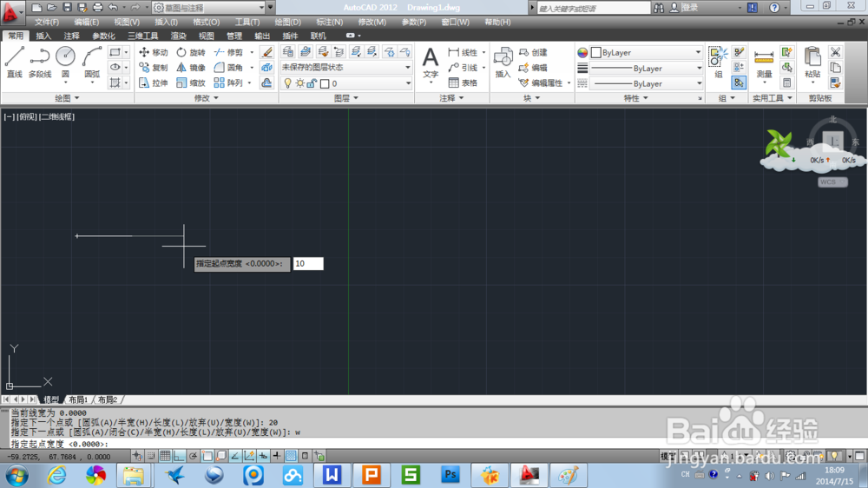Open the 草图与注释 workspace dropdown
The height and width of the screenshot is (488, 868).
click(x=208, y=7)
